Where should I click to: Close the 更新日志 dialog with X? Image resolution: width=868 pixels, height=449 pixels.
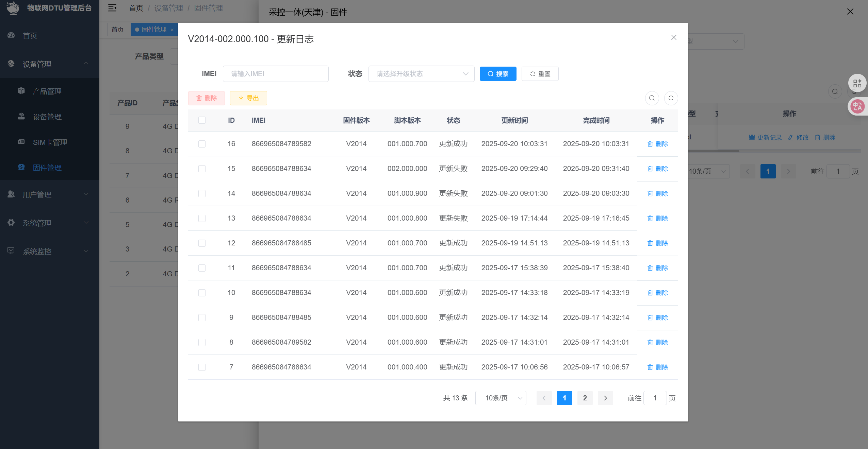pyautogui.click(x=674, y=37)
